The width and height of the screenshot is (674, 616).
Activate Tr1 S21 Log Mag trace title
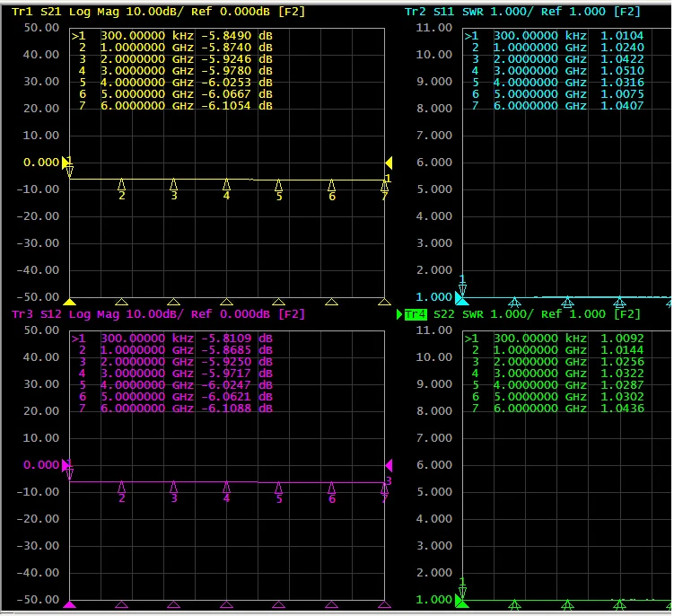(158, 12)
